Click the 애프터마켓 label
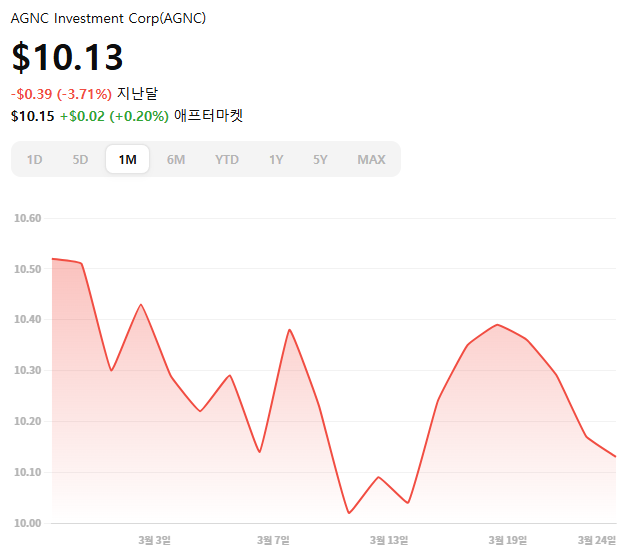This screenshot has height=560, width=630. (x=209, y=116)
